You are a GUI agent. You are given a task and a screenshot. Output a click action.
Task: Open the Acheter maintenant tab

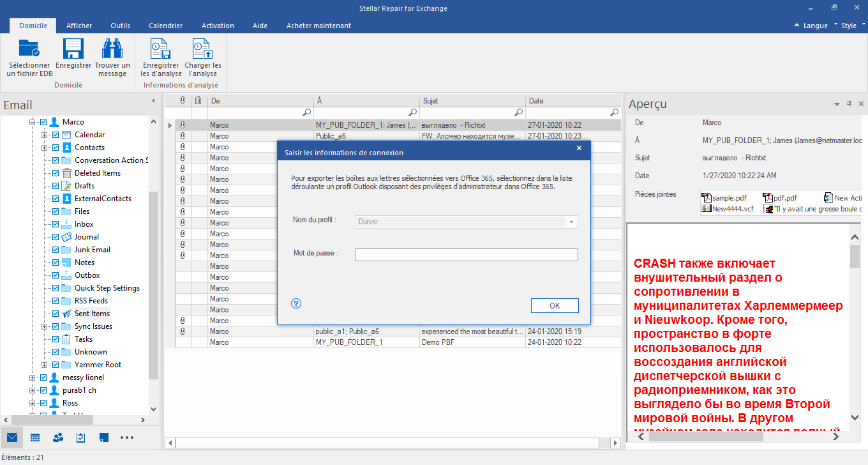point(318,26)
